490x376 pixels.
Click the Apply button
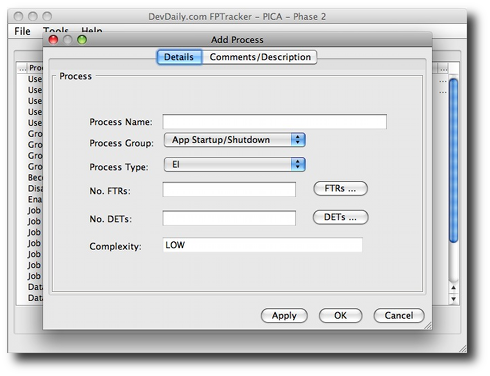pyautogui.click(x=284, y=315)
